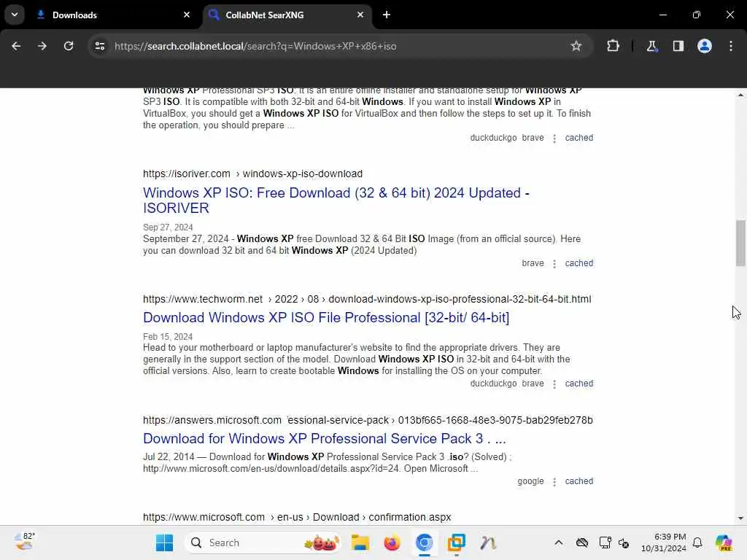Open the clock showing 6:39 PM
The image size is (747, 560).
pos(663,542)
